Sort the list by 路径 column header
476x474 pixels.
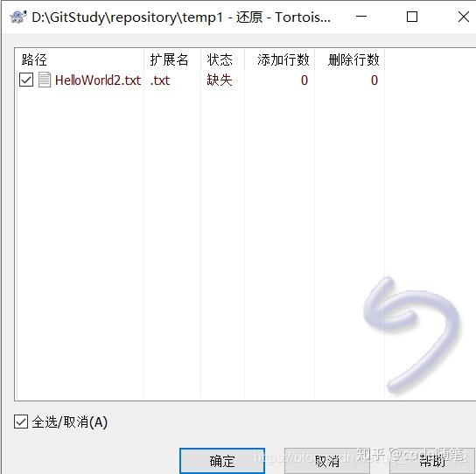tap(80, 59)
